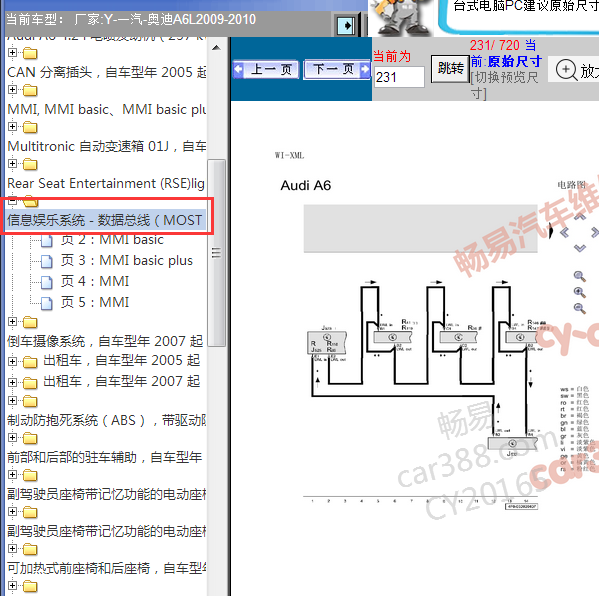The width and height of the screenshot is (599, 596).
Task: Collapse the 信息娱乐系统 folder node
Action: pyautogui.click(x=12, y=201)
